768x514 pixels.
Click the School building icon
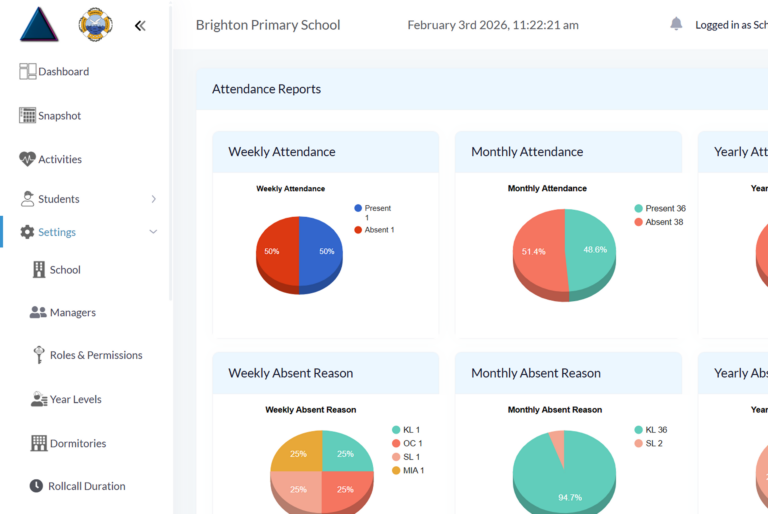pyautogui.click(x=39, y=269)
